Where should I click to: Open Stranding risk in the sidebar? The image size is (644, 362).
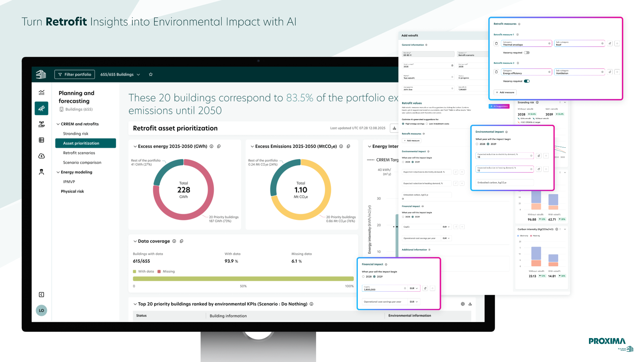click(76, 134)
